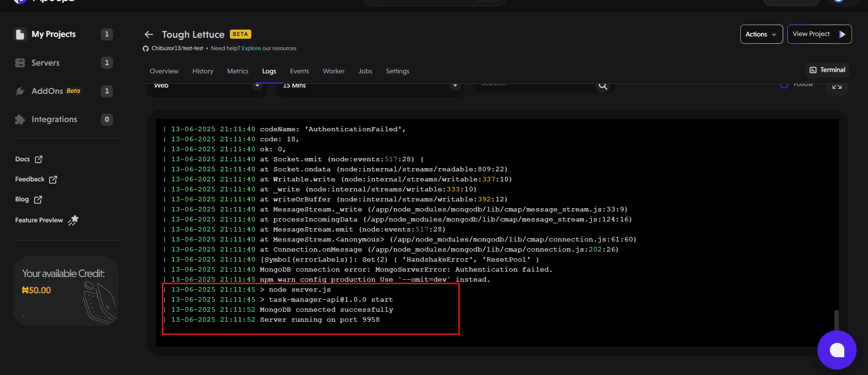Click the search magnifier icon
The height and width of the screenshot is (375, 868).
[x=603, y=86]
